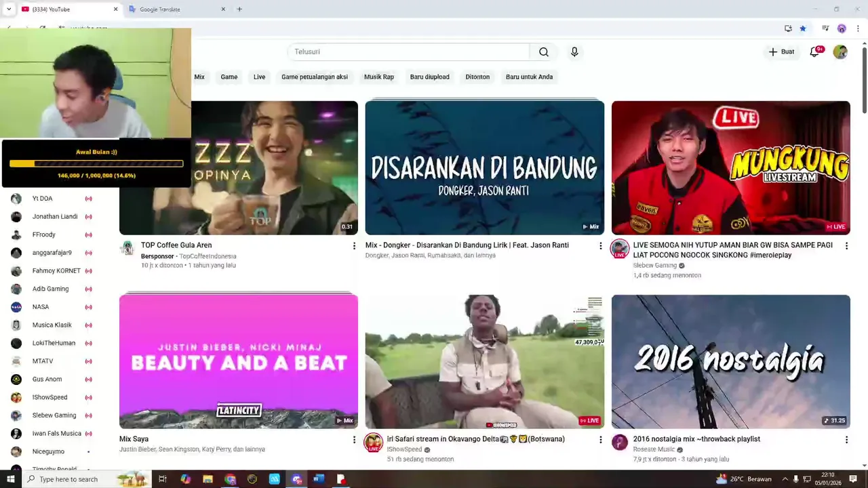Select the Baru diupload chip
Screen dimensions: 868x488
(430, 77)
